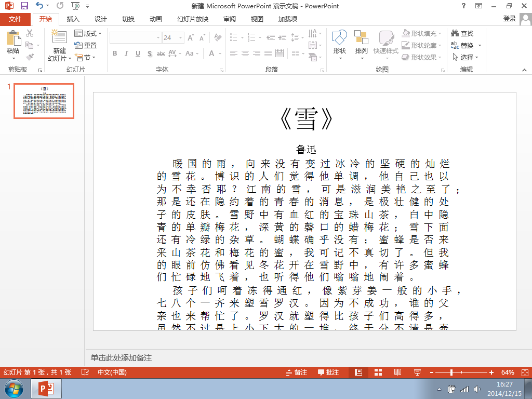Open the Shapes gallery

pos(339,45)
